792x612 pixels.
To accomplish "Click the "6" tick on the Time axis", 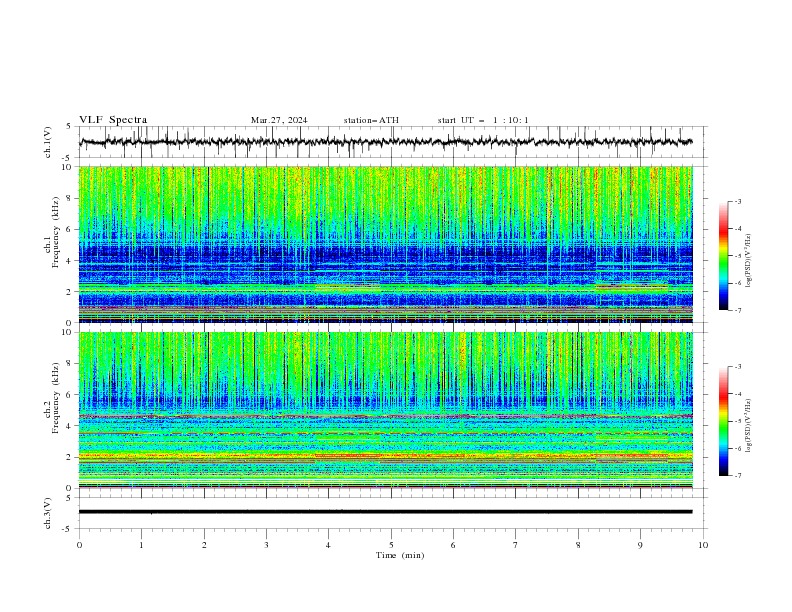I will (x=453, y=545).
